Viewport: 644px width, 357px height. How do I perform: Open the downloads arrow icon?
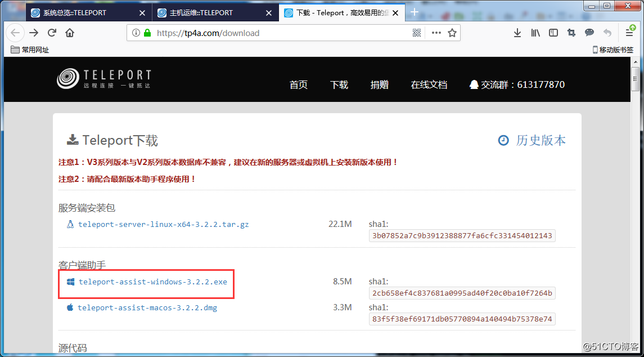(x=517, y=33)
